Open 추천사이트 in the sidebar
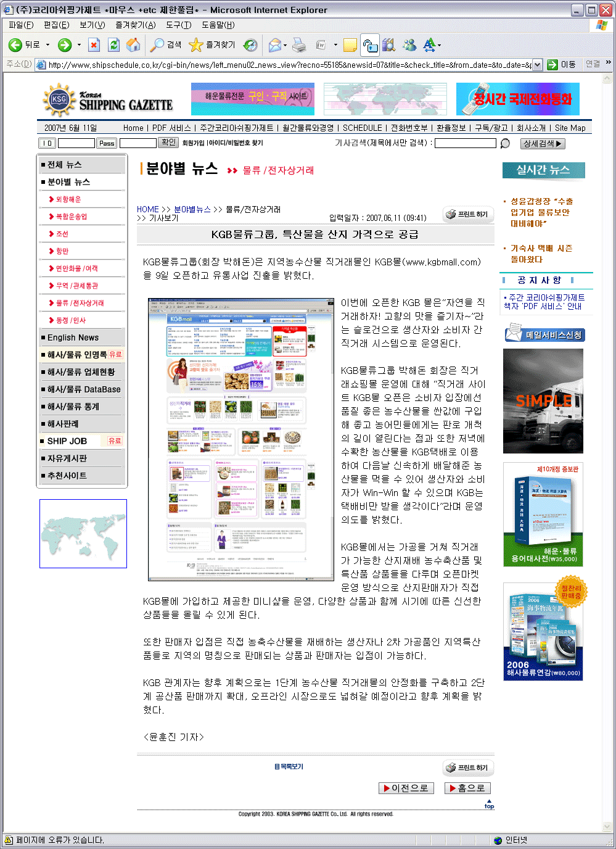This screenshot has width=616, height=849. (x=67, y=476)
